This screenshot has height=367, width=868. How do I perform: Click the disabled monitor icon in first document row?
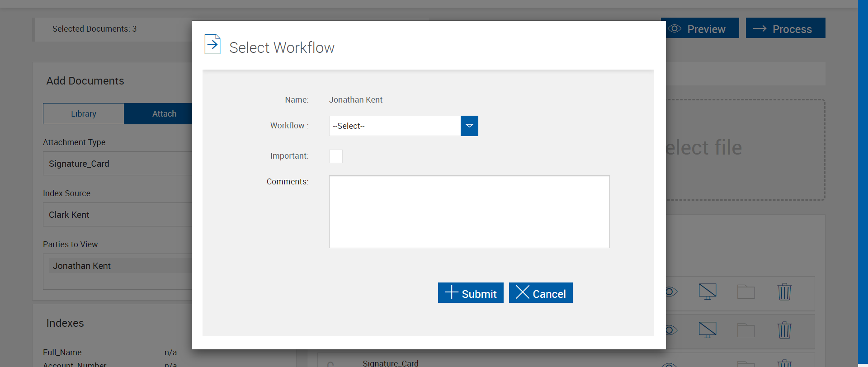[x=708, y=292]
